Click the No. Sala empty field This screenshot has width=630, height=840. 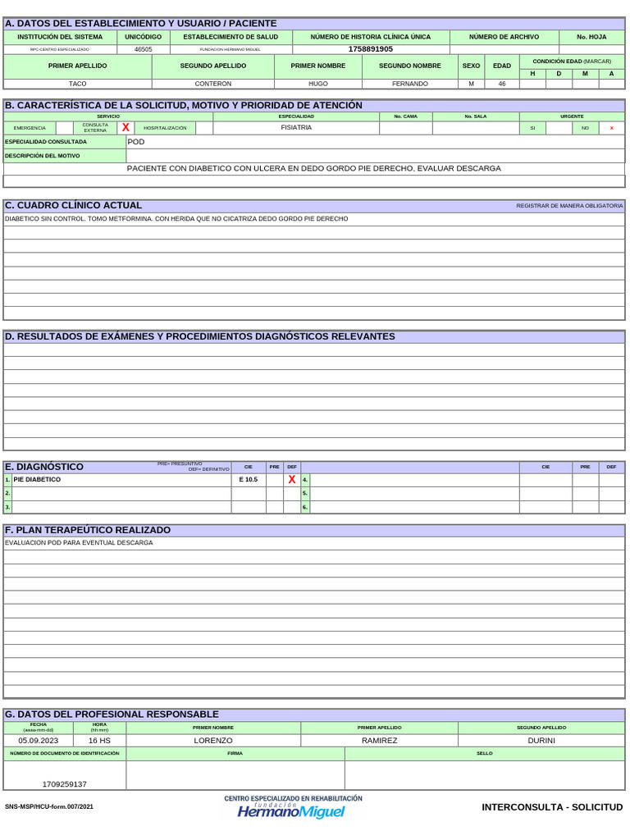tap(476, 128)
